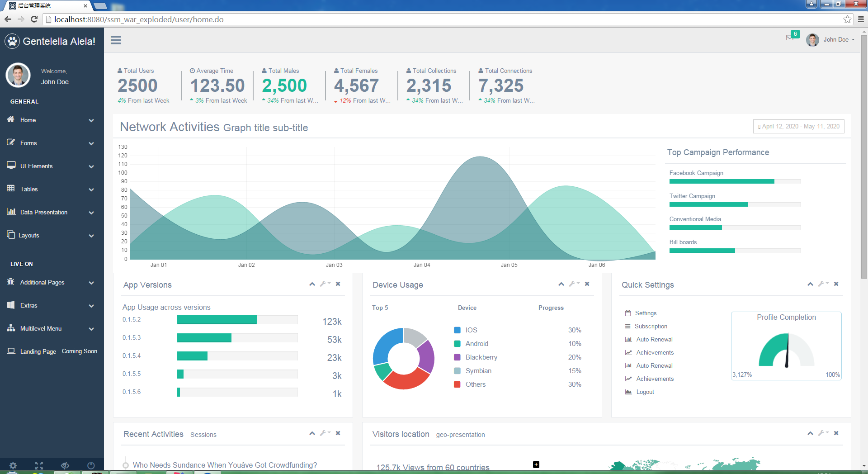Expand the Data Presentation menu
868x474 pixels.
point(52,212)
